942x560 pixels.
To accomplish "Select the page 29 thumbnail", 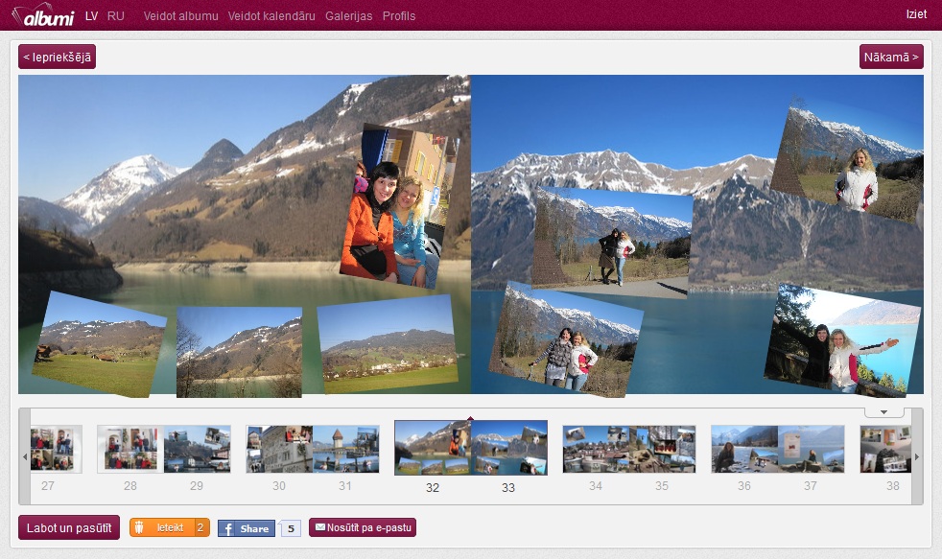I will [197, 448].
